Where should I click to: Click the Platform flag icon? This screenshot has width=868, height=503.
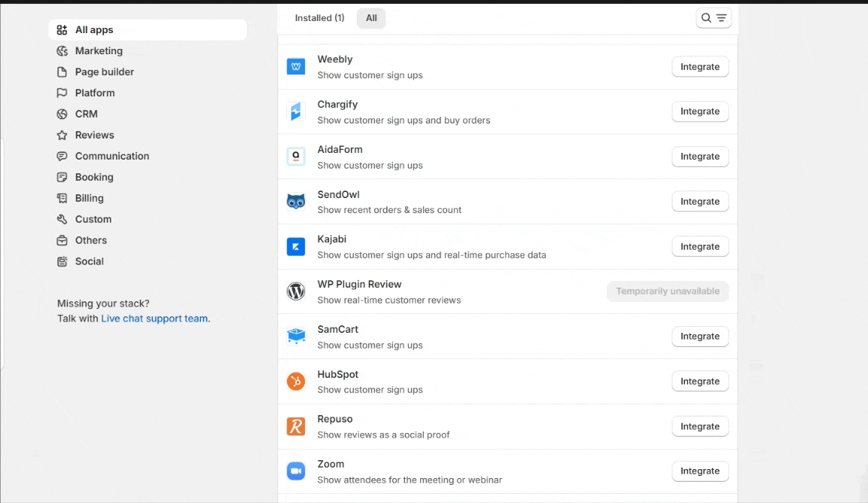pyautogui.click(x=62, y=93)
